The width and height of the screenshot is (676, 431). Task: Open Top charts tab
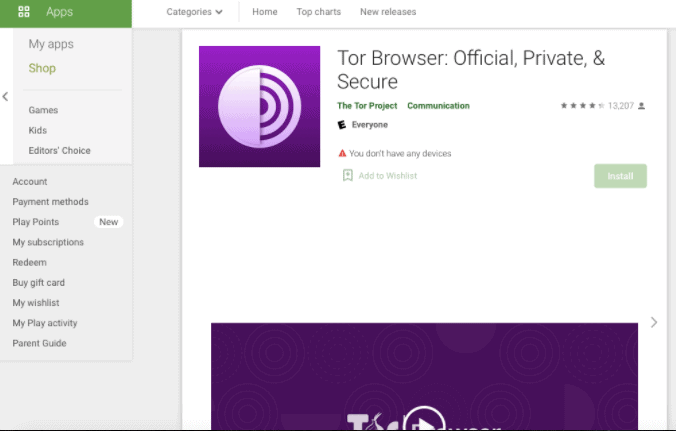point(319,12)
